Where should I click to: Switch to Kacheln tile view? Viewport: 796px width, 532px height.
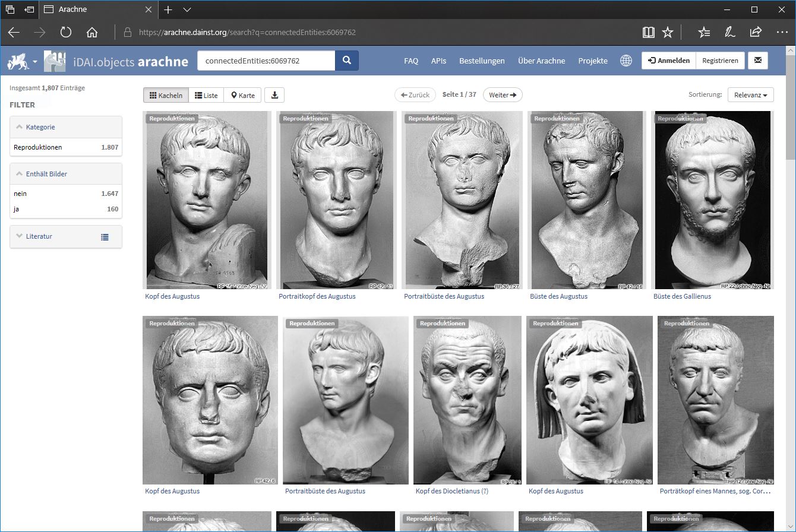click(x=166, y=95)
